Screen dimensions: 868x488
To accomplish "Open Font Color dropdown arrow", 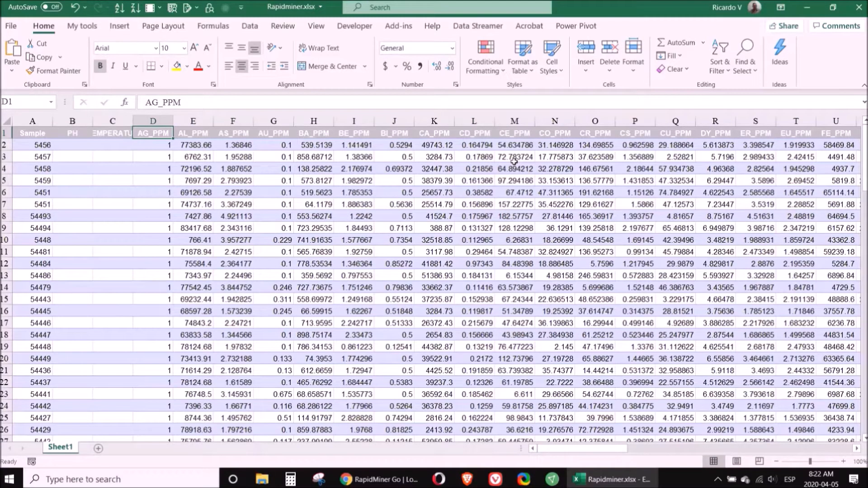I will pyautogui.click(x=208, y=66).
